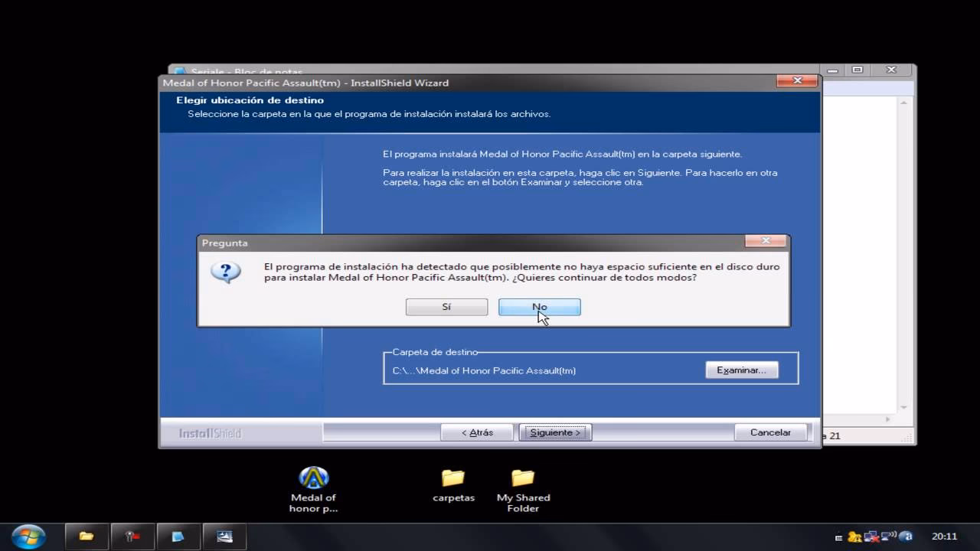
Task: Switch to the blue notepad taskbar button
Action: pos(178,536)
